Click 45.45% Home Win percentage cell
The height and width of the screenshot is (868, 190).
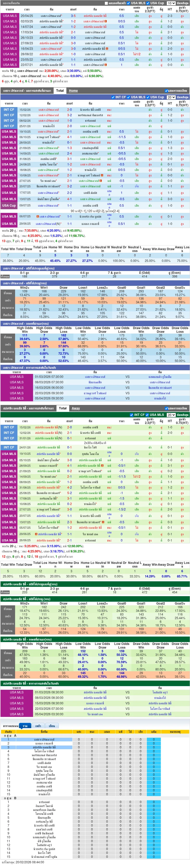pyautogui.click(x=55, y=261)
